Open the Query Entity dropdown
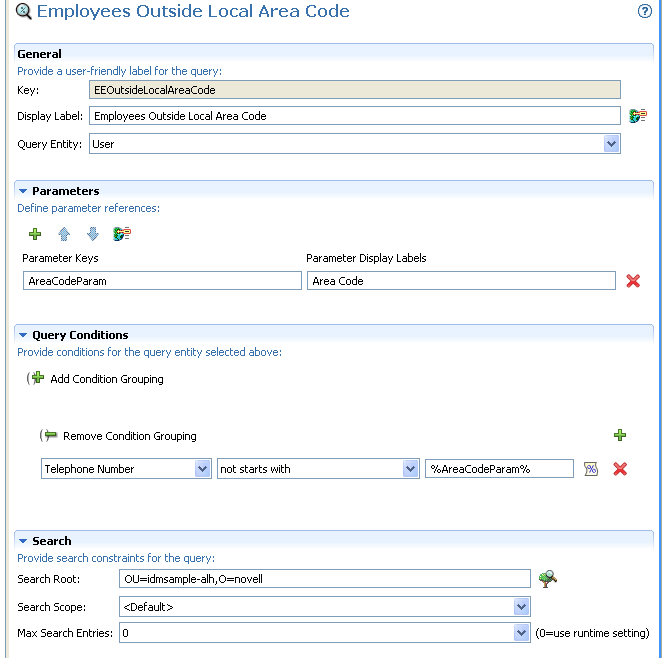Screen dimensions: 662x658 click(611, 144)
